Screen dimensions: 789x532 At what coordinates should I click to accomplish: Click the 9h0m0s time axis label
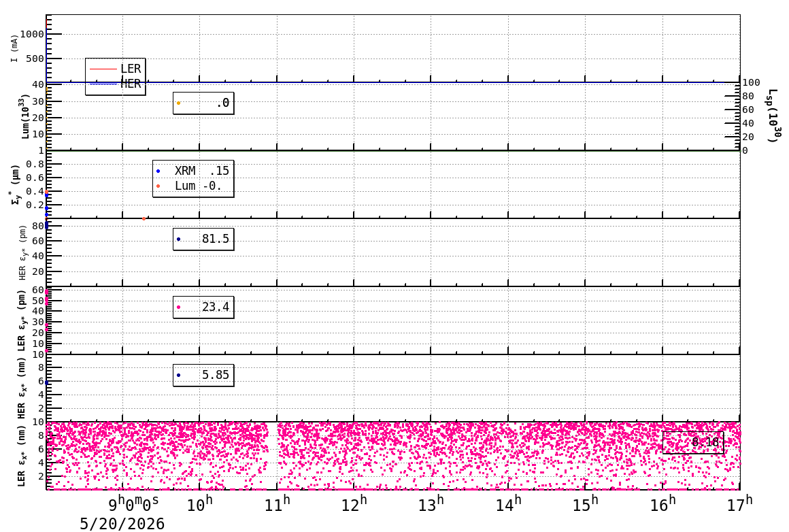coord(134,504)
